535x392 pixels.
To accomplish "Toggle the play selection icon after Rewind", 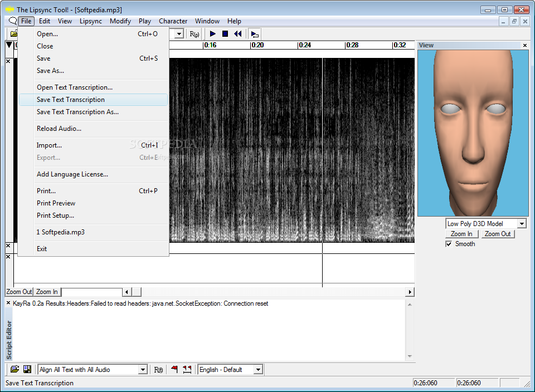I will 254,34.
